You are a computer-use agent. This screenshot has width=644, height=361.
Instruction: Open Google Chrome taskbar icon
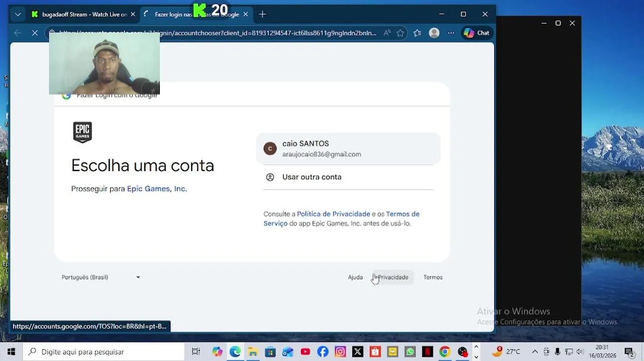click(x=445, y=352)
